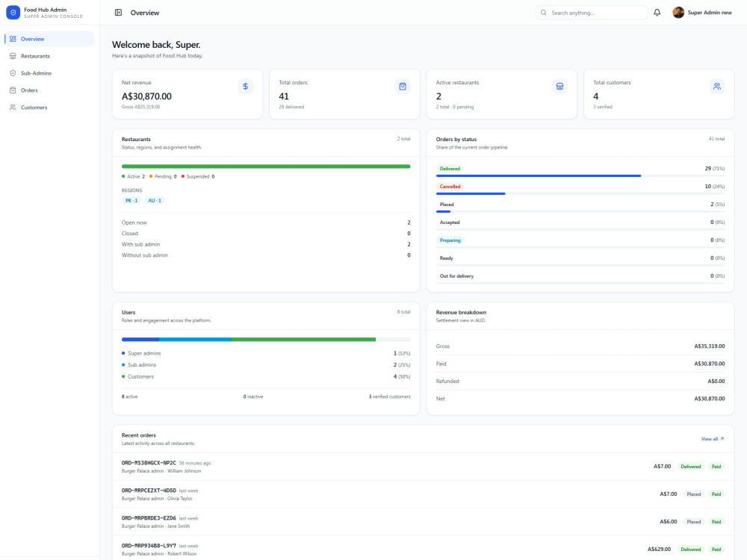Click the Cancelled status badge
The width and height of the screenshot is (747, 560).
(x=450, y=187)
